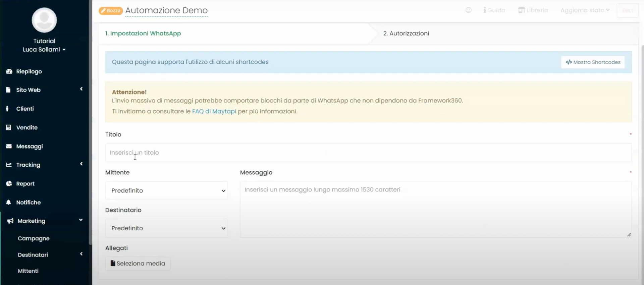Viewport: 644px width, 285px height.
Task: Click the Riepilogo dashboard icon in sidebar
Action: pos(9,71)
